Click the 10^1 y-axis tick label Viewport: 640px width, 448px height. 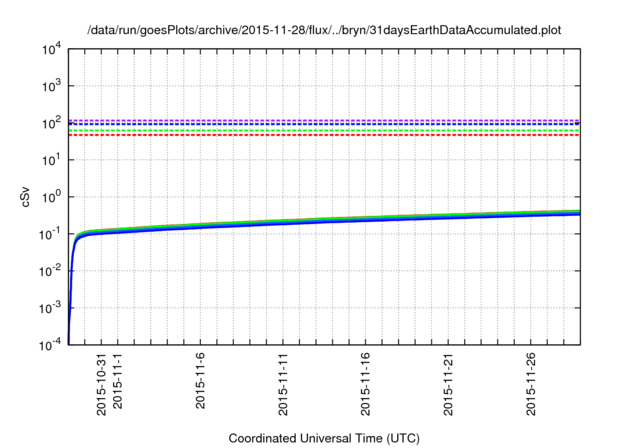click(52, 160)
